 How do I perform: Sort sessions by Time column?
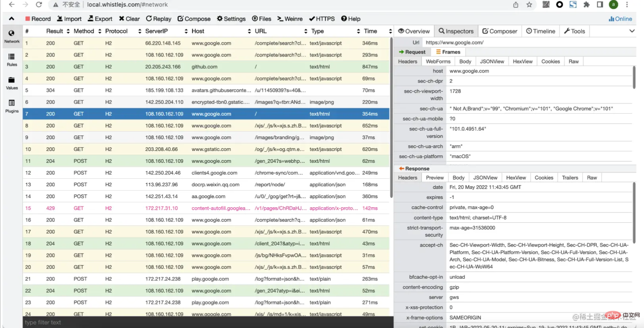(x=370, y=31)
